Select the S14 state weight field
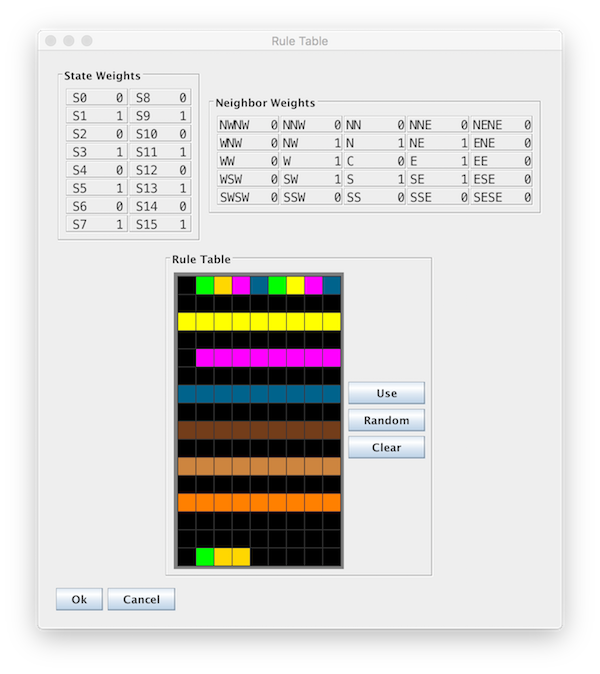Viewport: 600px width, 674px height. pyautogui.click(x=160, y=206)
